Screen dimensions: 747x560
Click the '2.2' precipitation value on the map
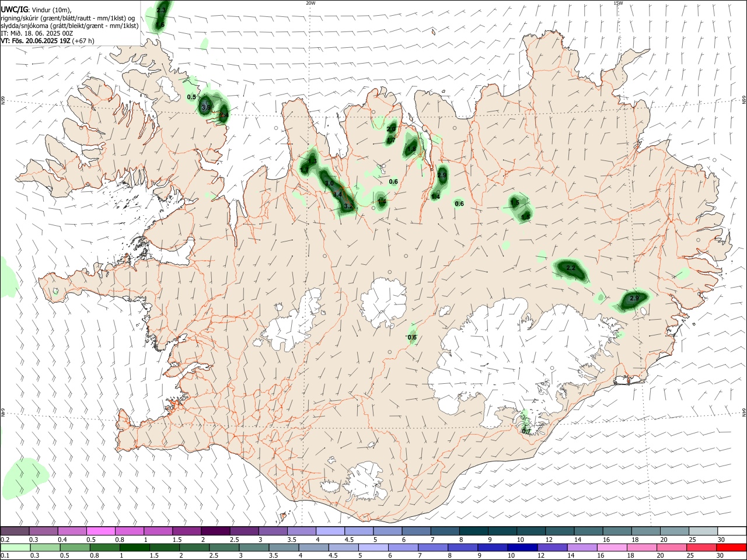[571, 268]
